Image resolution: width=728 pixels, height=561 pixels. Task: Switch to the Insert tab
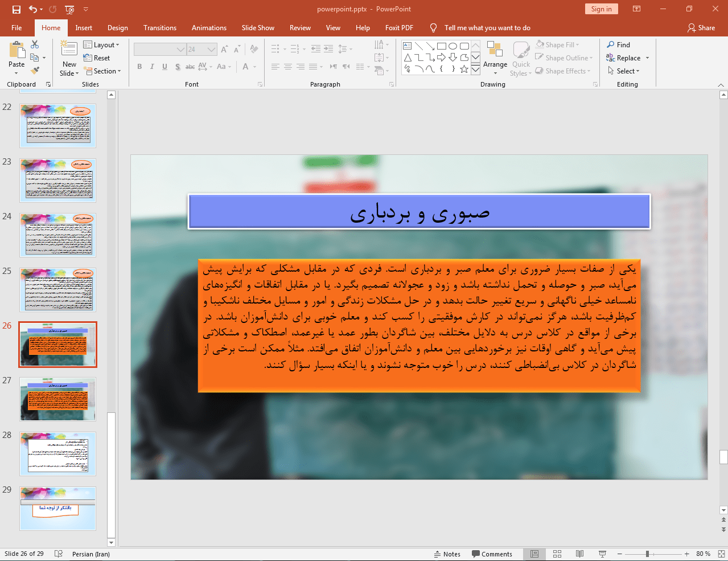tap(84, 28)
